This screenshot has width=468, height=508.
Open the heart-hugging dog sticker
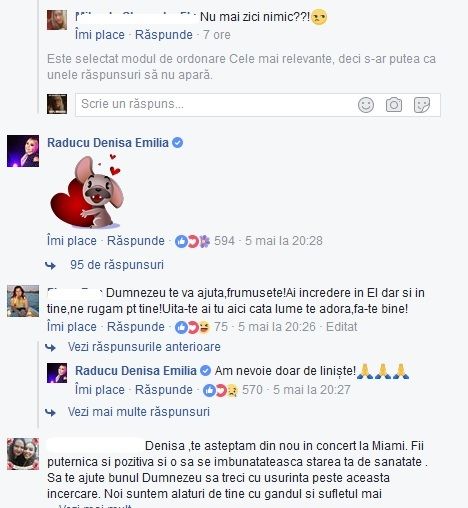[87, 192]
